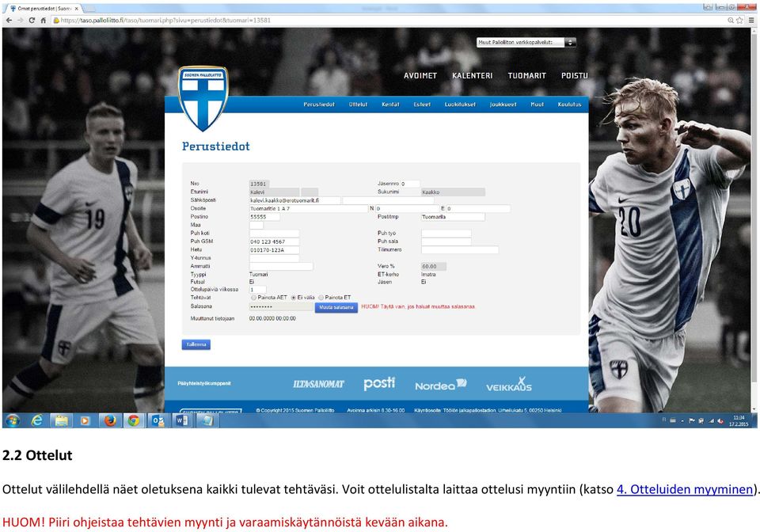Click the Ottelupäiviä viikossa field

click(x=258, y=290)
